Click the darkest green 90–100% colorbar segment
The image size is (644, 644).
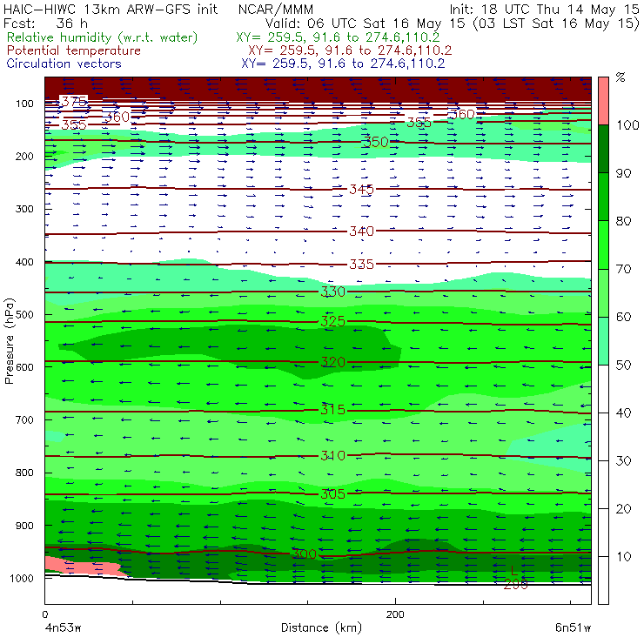(603, 149)
